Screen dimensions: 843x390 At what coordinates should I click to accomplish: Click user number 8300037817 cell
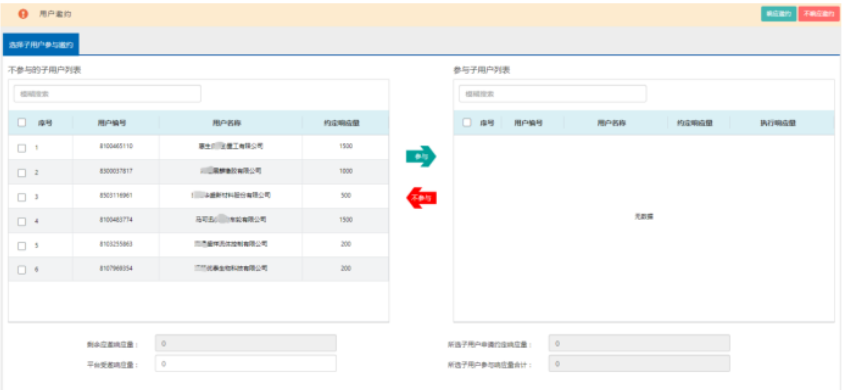(116, 171)
